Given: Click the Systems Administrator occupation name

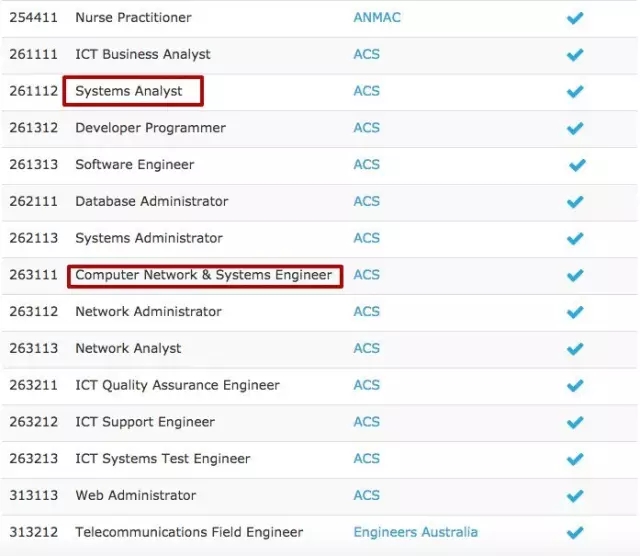Looking at the screenshot, I should coord(149,238).
